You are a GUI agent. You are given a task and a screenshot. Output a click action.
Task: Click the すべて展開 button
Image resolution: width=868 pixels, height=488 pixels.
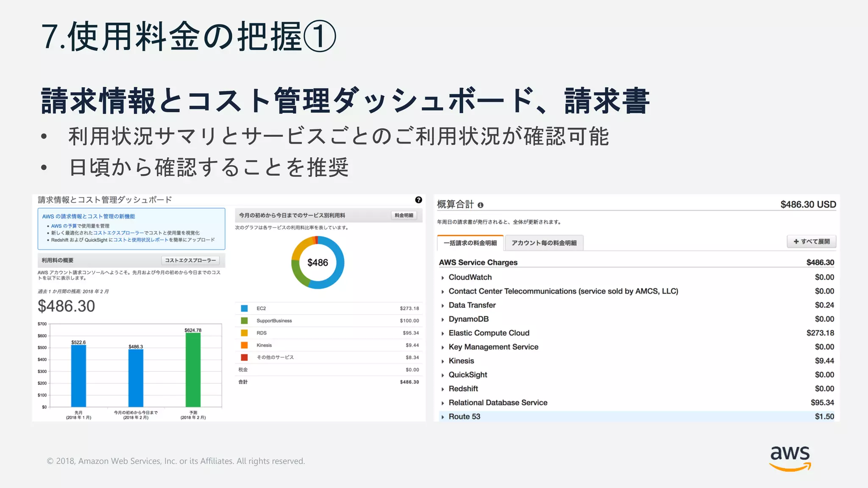[812, 241]
